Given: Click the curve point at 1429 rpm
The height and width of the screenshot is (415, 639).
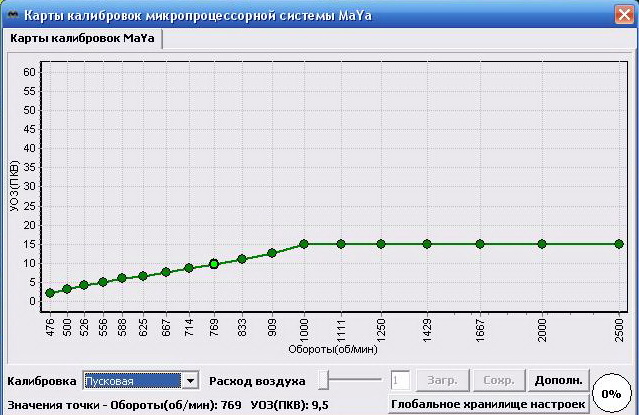Looking at the screenshot, I should tap(427, 244).
